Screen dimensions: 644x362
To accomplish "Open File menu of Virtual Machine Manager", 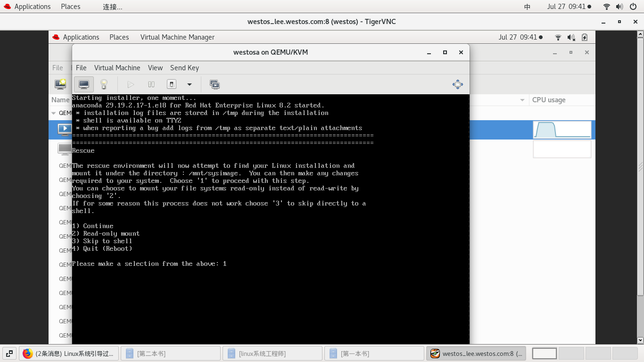I will (x=58, y=68).
